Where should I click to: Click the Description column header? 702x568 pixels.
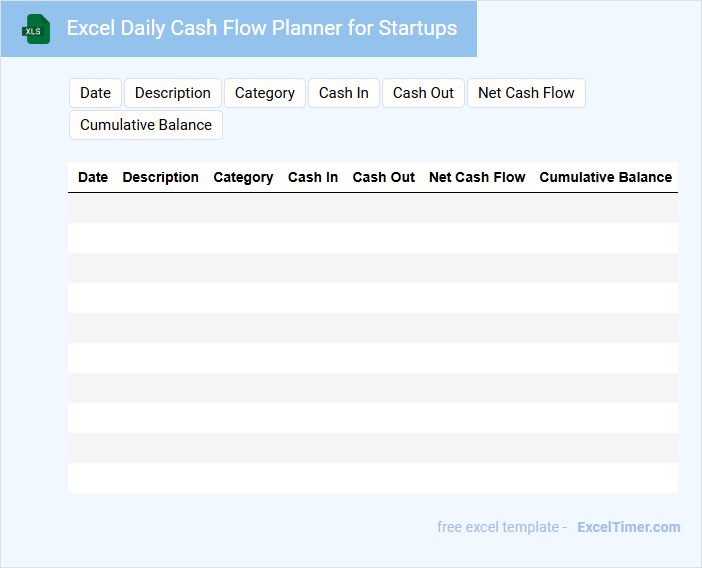click(x=161, y=177)
